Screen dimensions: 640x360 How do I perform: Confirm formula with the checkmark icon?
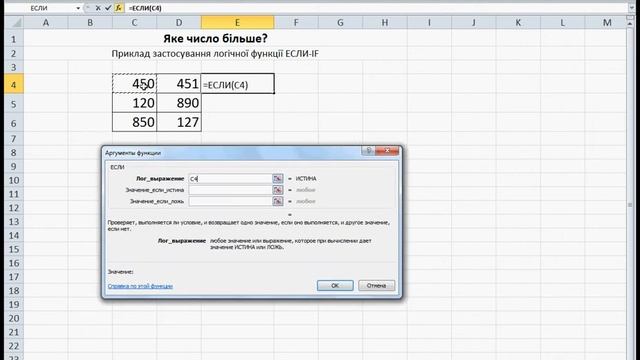coord(108,8)
